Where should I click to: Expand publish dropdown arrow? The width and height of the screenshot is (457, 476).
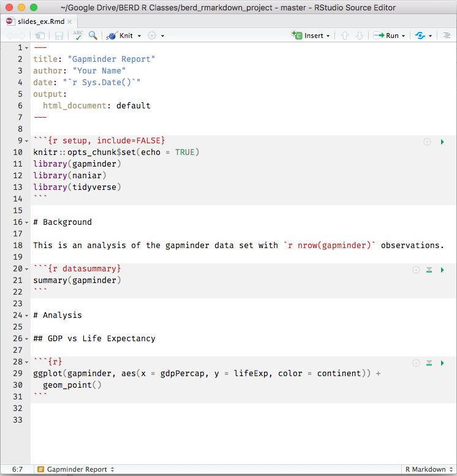430,36
